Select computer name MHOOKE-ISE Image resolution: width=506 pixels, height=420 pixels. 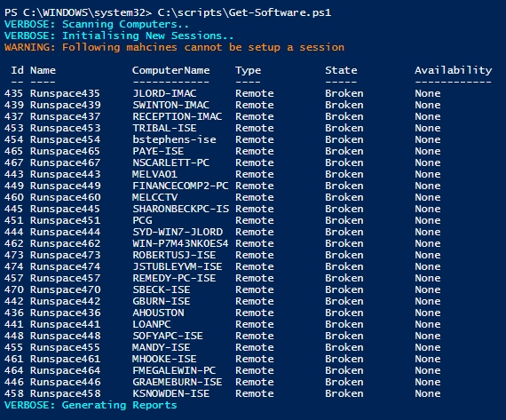tap(164, 359)
